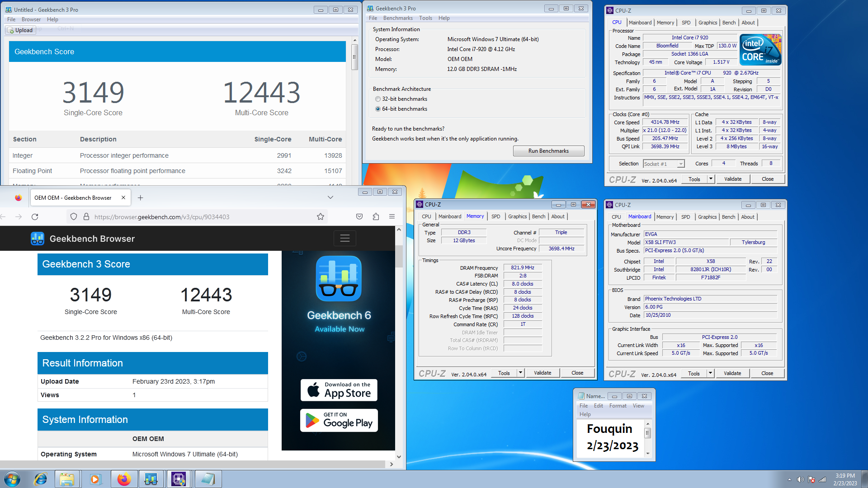
Task: Switch to SPD tab in memory CPU-Z window
Action: tap(495, 216)
